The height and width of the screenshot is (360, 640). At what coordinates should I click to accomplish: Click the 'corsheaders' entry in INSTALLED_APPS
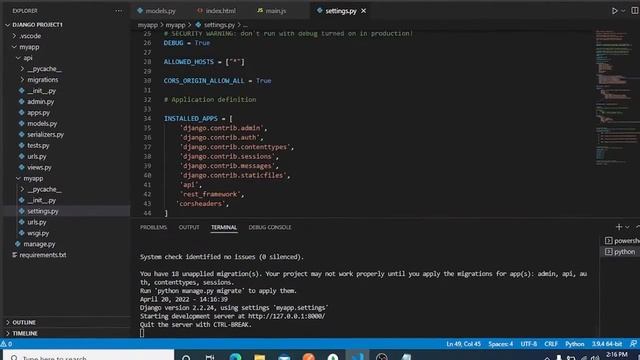click(203, 204)
